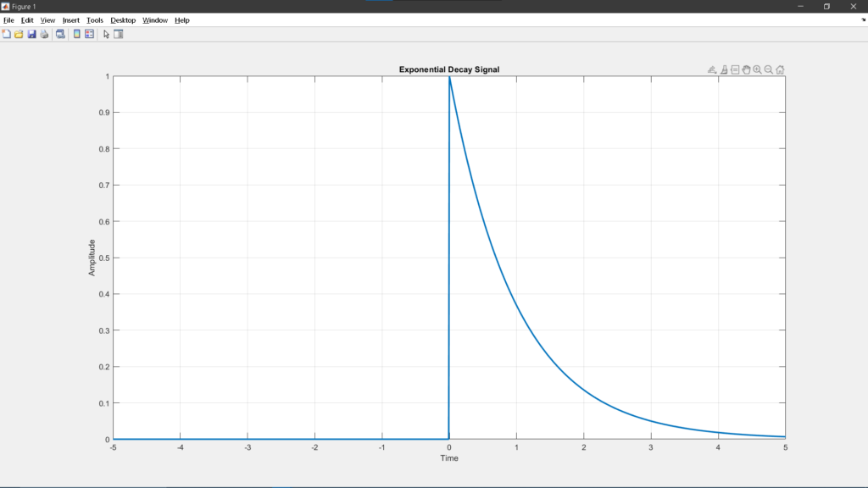The image size is (868, 488).
Task: Open a file with the folder icon
Action: click(19, 35)
